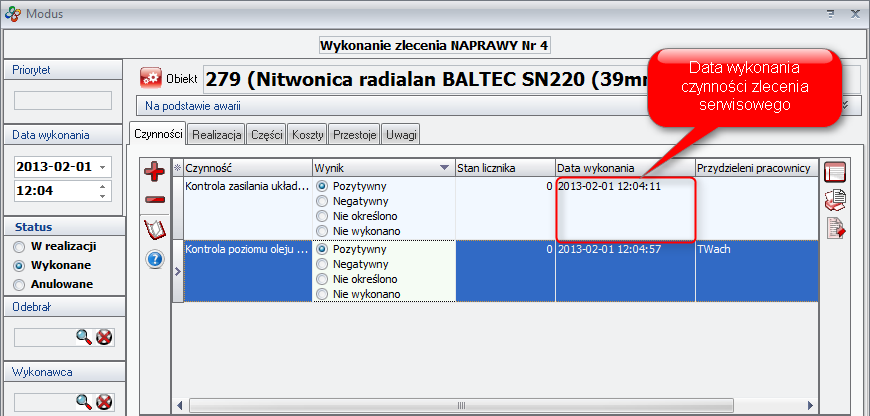Click the Na podstawie awarii bar
The width and height of the screenshot is (870, 416).
point(498,105)
